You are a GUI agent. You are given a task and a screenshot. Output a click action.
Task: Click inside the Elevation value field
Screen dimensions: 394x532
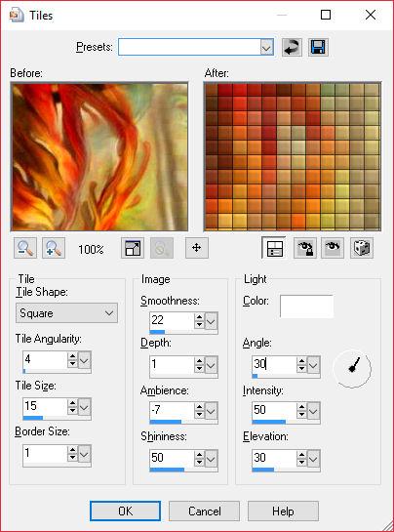tap(274, 458)
